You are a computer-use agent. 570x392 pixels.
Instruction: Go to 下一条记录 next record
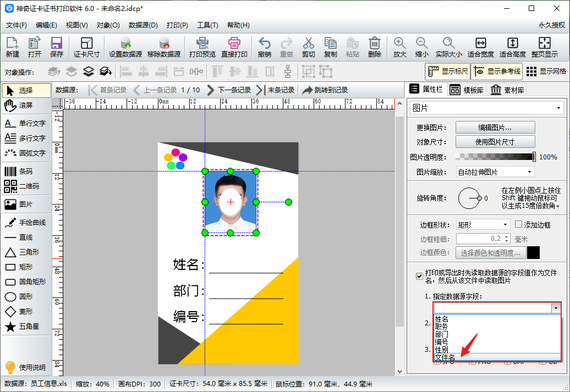(229, 90)
